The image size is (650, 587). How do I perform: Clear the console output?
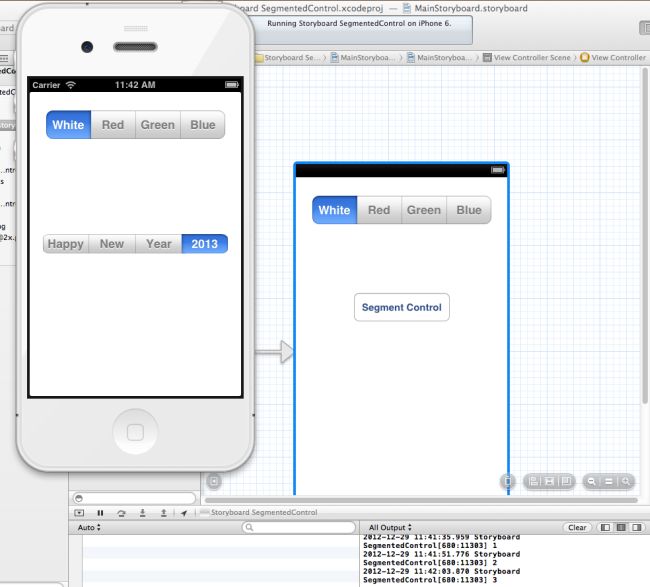577,527
